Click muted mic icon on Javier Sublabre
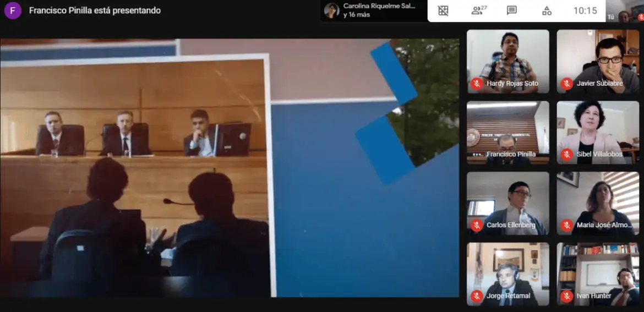The width and height of the screenshot is (644, 312). tap(566, 84)
